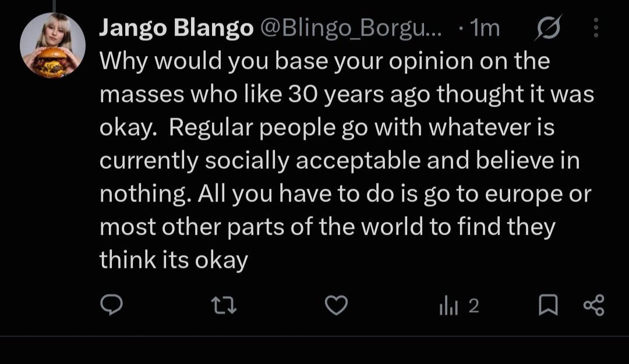Image resolution: width=629 pixels, height=364 pixels.
Task: Open the Grok slash-circle icon
Action: 548,28
